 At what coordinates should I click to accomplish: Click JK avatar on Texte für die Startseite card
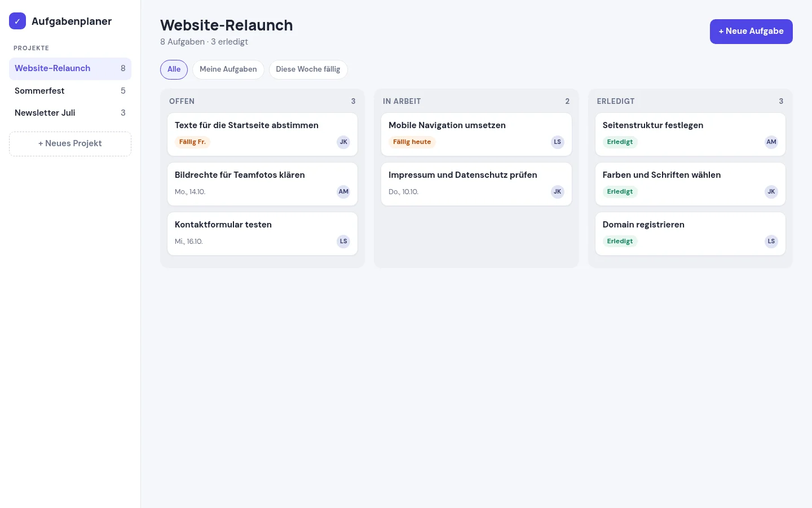click(343, 142)
